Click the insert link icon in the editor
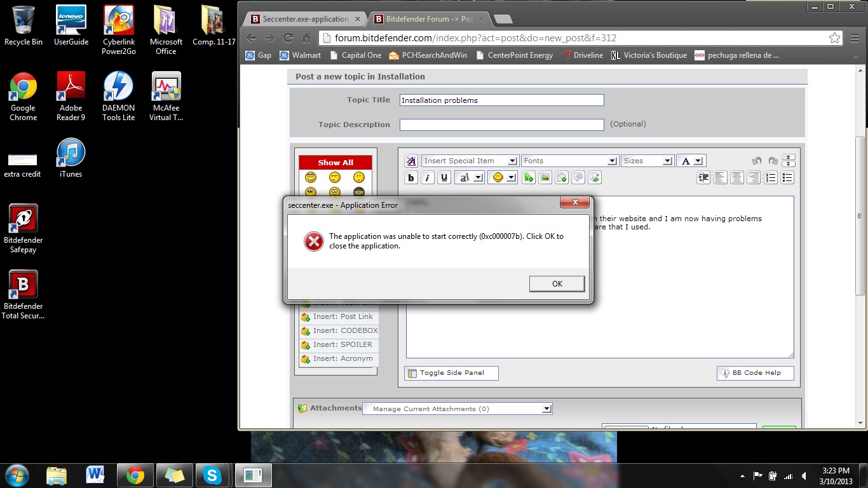The width and height of the screenshot is (868, 488). 528,178
